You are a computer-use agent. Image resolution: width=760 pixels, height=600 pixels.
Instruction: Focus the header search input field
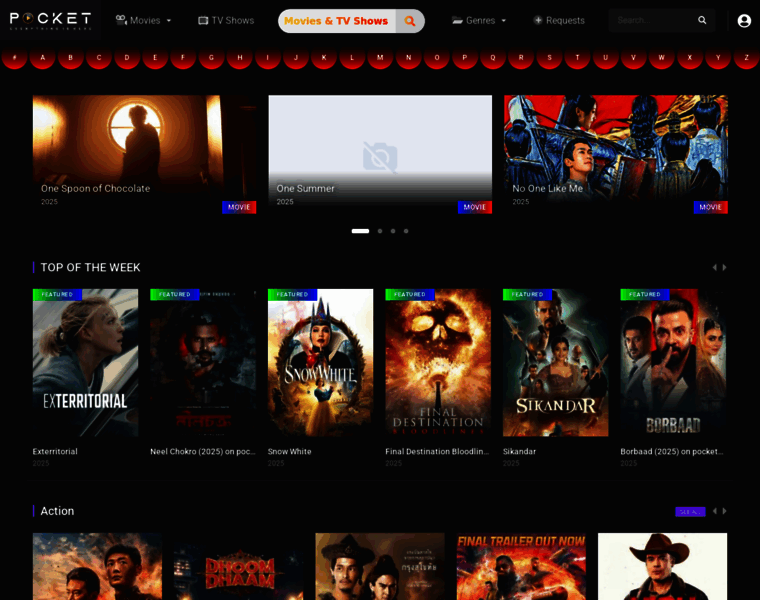(x=652, y=20)
